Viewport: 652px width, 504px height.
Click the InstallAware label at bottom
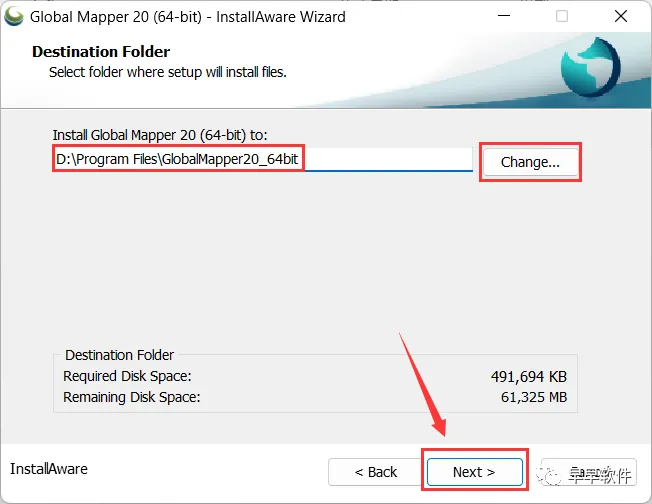(x=49, y=469)
